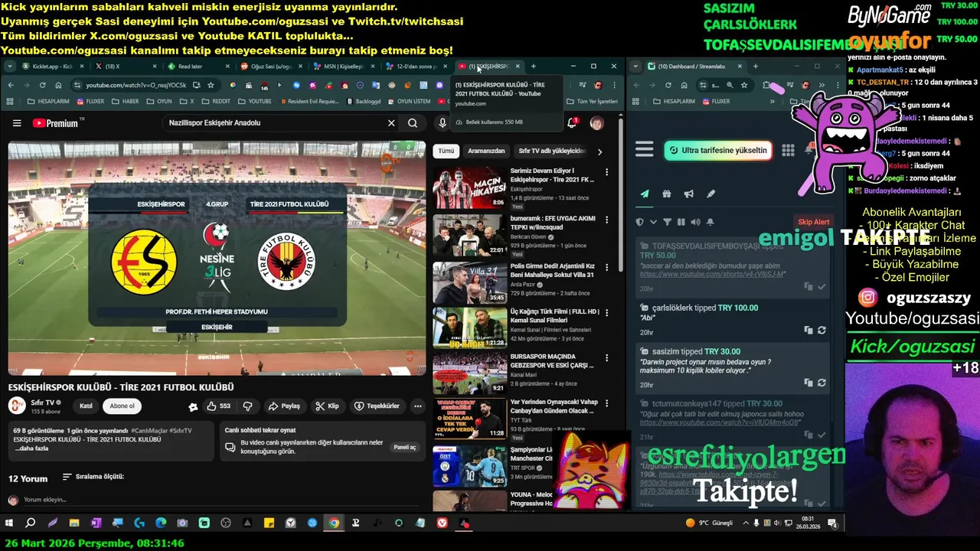Open Streamlabs apps grid icon

pyautogui.click(x=788, y=150)
